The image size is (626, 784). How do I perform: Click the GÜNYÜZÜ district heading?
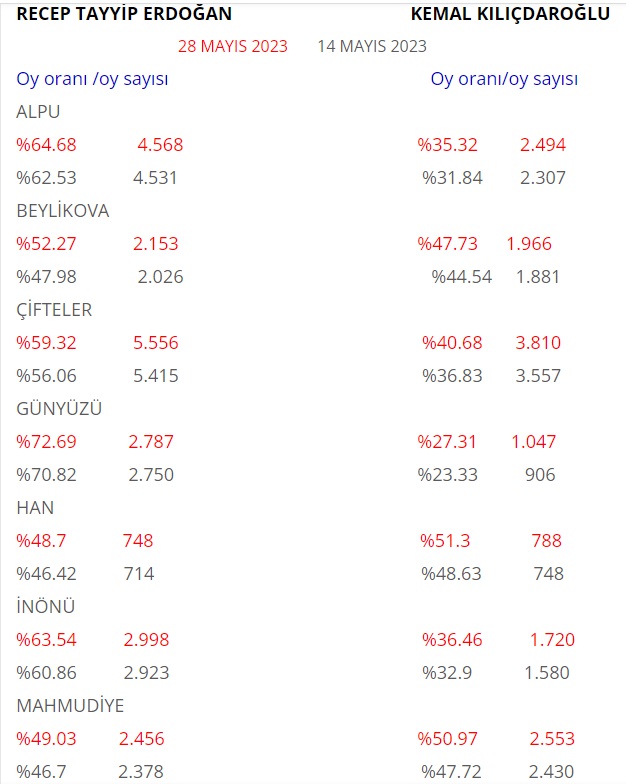pos(59,408)
